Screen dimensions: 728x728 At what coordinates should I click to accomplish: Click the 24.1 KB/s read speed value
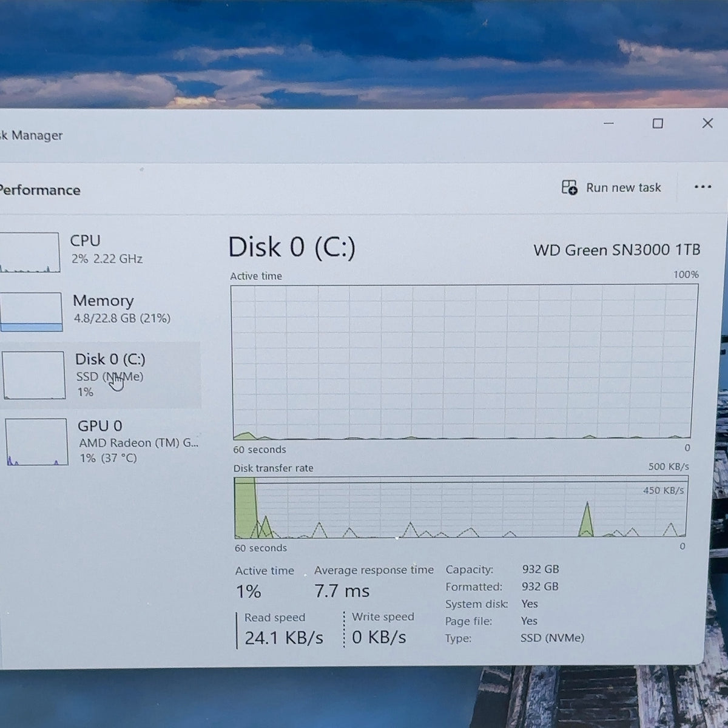coord(284,638)
